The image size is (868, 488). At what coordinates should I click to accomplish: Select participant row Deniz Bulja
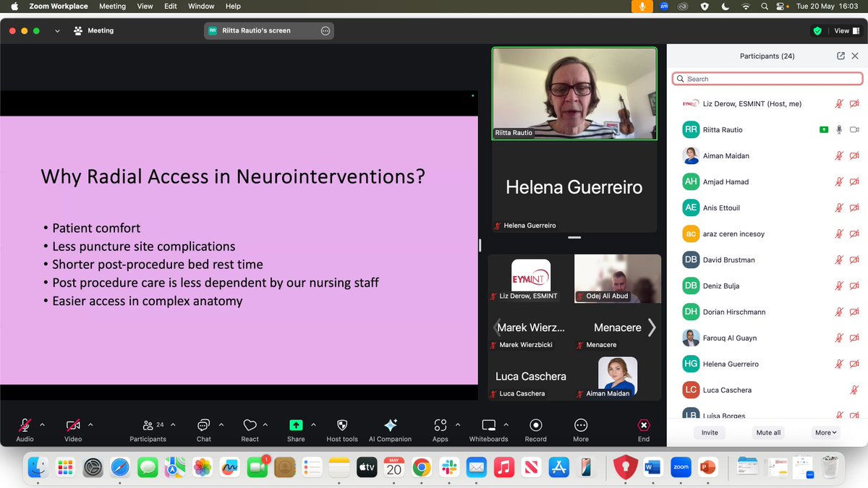[x=767, y=286]
